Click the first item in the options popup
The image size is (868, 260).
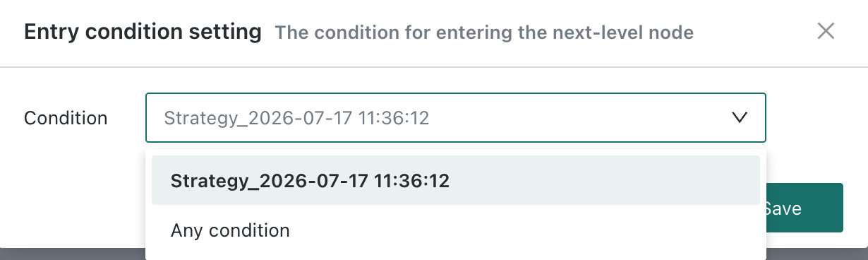click(x=456, y=181)
